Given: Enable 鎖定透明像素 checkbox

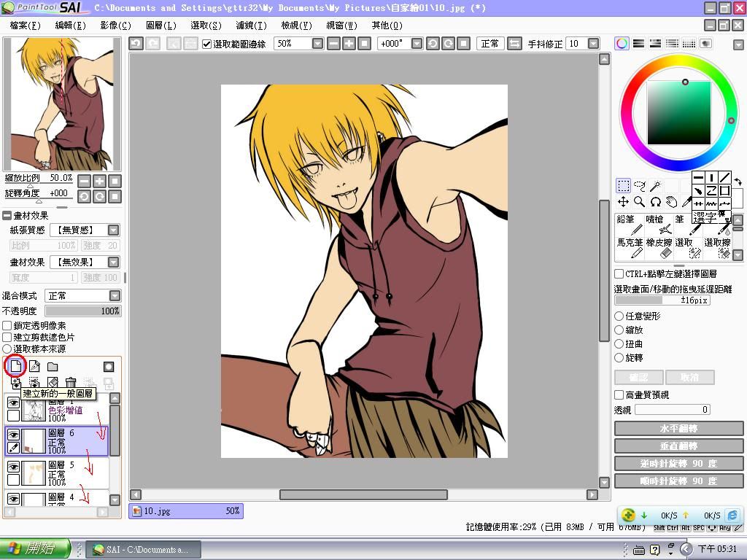Looking at the screenshot, I should (x=7, y=326).
